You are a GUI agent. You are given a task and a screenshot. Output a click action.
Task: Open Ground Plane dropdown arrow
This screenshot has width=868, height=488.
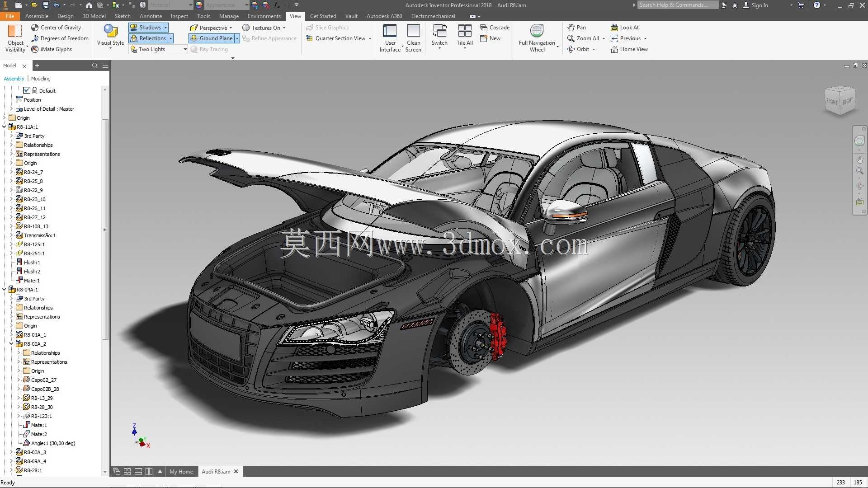(x=237, y=38)
